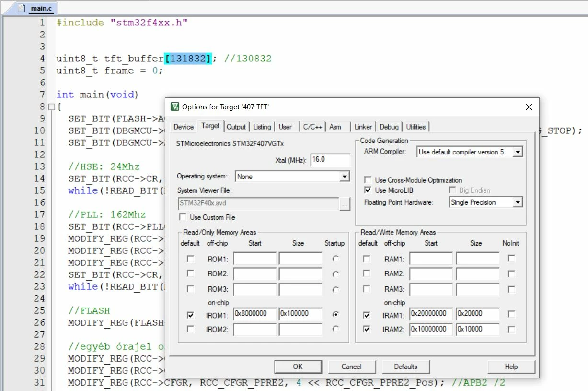Uncheck the IRAM2 default checkbox
588x391 pixels.
(367, 330)
